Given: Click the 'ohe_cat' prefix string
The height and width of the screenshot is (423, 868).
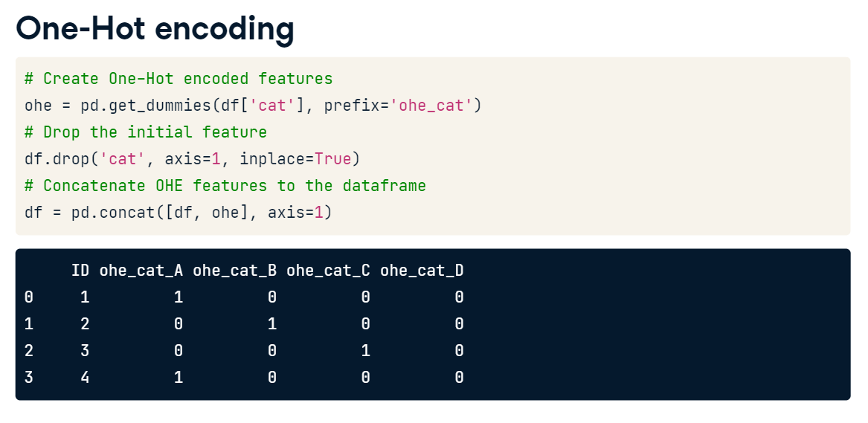Looking at the screenshot, I should (431, 106).
